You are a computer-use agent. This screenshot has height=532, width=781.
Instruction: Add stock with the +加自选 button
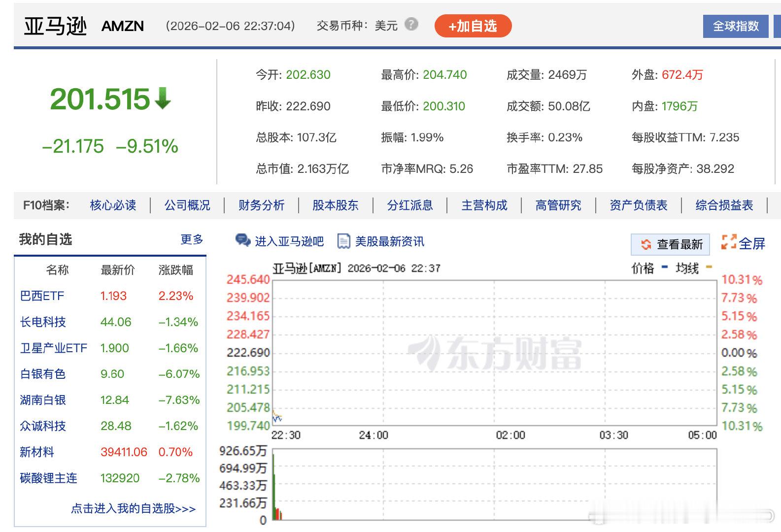(473, 26)
